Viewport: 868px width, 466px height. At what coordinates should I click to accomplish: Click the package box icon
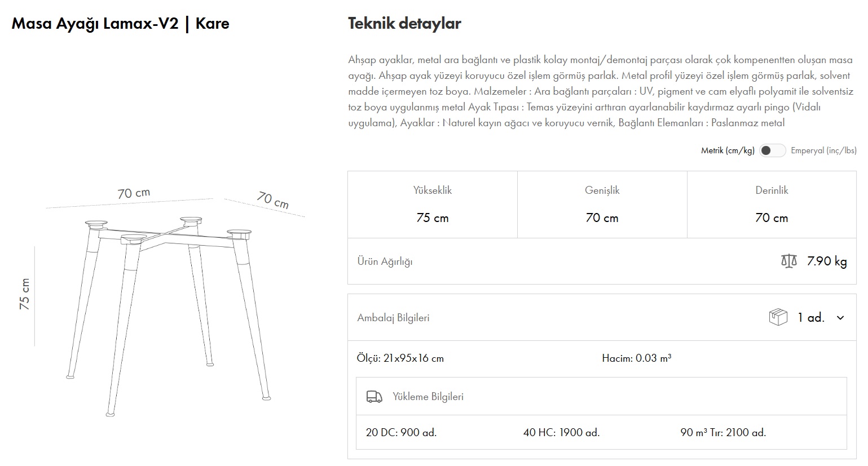[778, 317]
